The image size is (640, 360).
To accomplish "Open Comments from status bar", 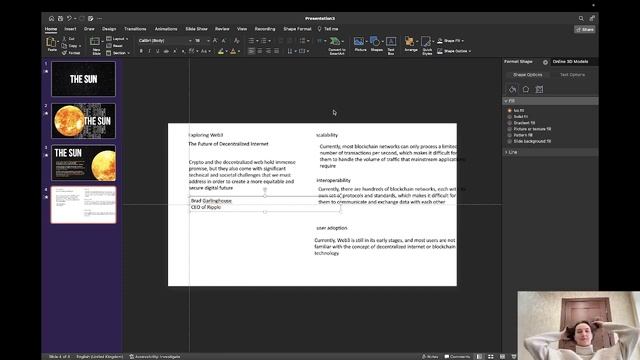I will 457,356.
